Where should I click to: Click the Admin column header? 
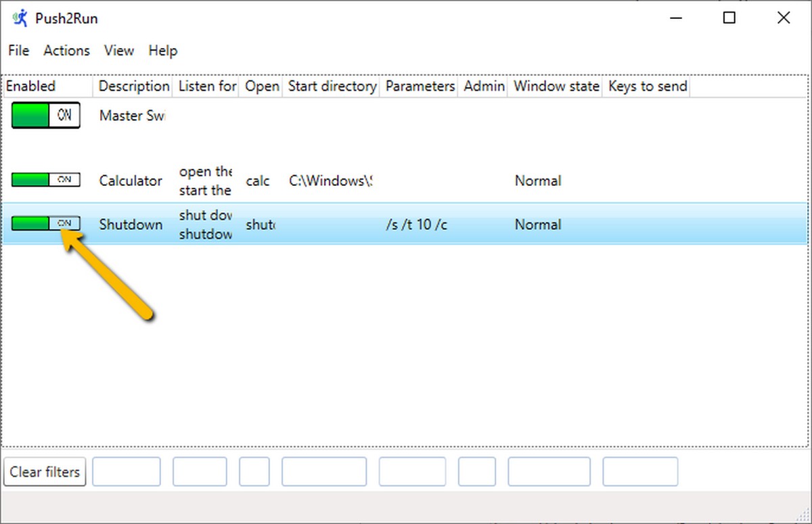(484, 87)
